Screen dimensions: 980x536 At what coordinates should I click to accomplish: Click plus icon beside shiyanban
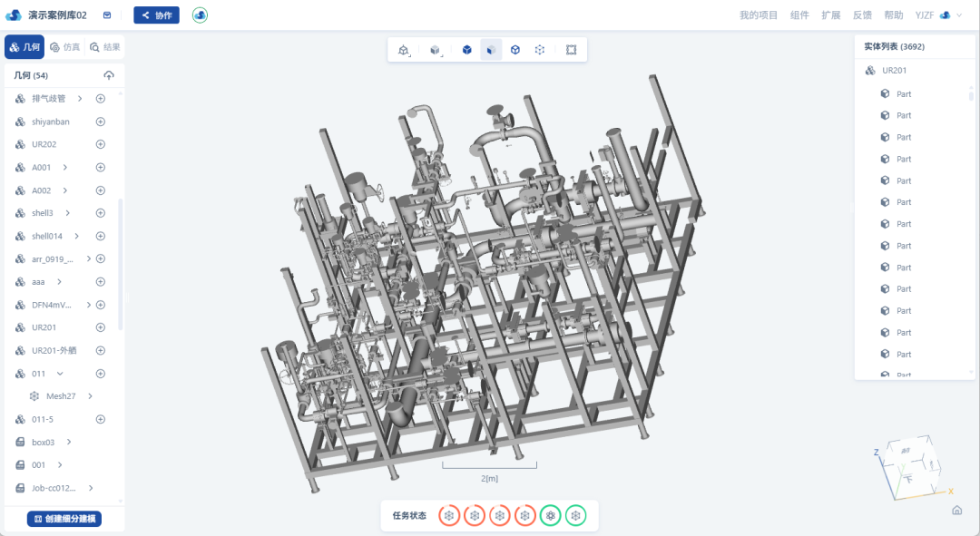click(100, 122)
